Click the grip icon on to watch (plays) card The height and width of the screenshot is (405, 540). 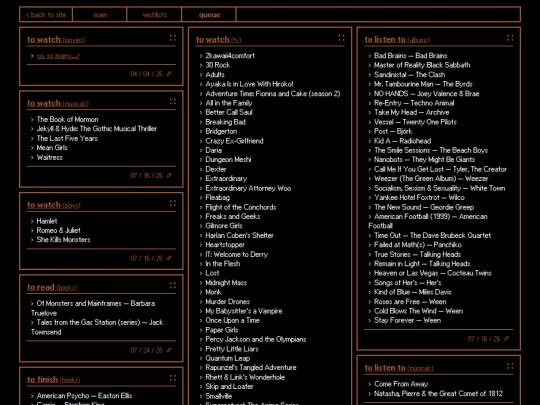[173, 203]
